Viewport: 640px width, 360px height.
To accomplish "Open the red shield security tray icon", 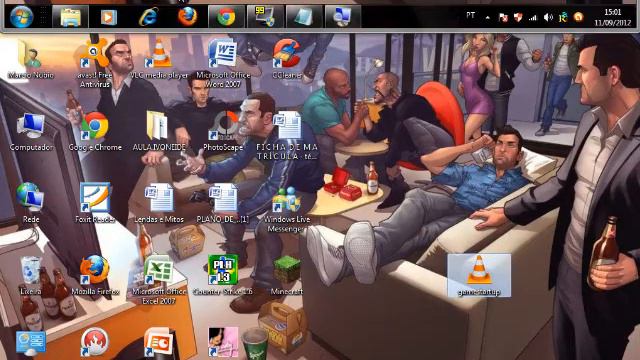I will pos(518,17).
